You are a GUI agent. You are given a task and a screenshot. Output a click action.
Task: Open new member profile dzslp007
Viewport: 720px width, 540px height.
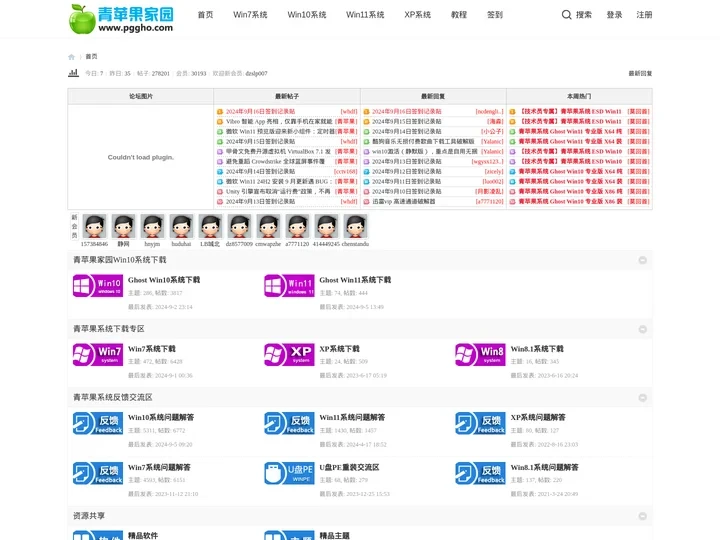click(x=256, y=73)
